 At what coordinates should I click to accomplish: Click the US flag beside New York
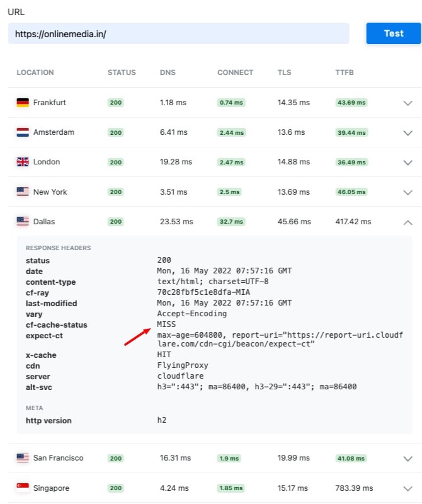click(23, 192)
